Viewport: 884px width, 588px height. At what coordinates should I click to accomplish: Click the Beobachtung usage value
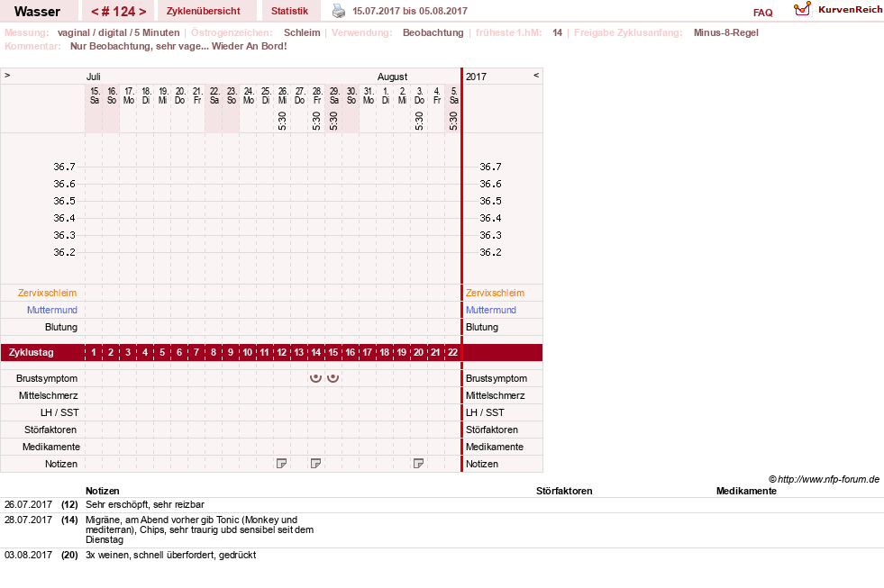tap(433, 32)
